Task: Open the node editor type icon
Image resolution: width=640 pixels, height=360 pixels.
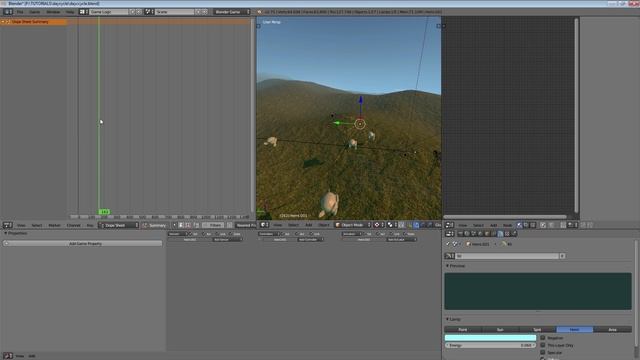Action: click(449, 225)
